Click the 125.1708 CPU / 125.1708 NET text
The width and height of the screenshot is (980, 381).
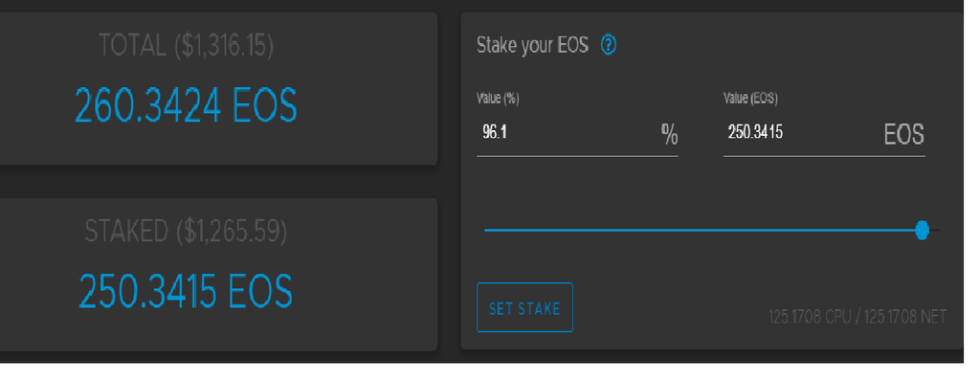(857, 317)
